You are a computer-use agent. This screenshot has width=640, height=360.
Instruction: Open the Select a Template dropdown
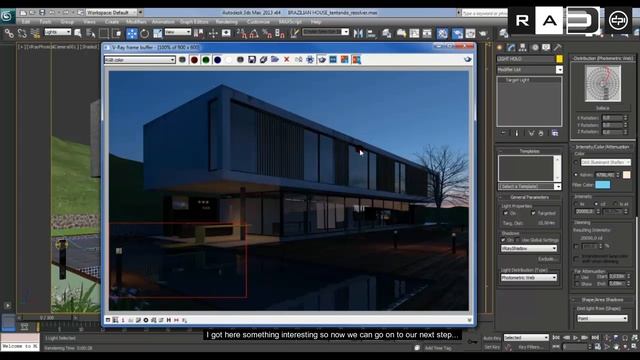[530, 187]
